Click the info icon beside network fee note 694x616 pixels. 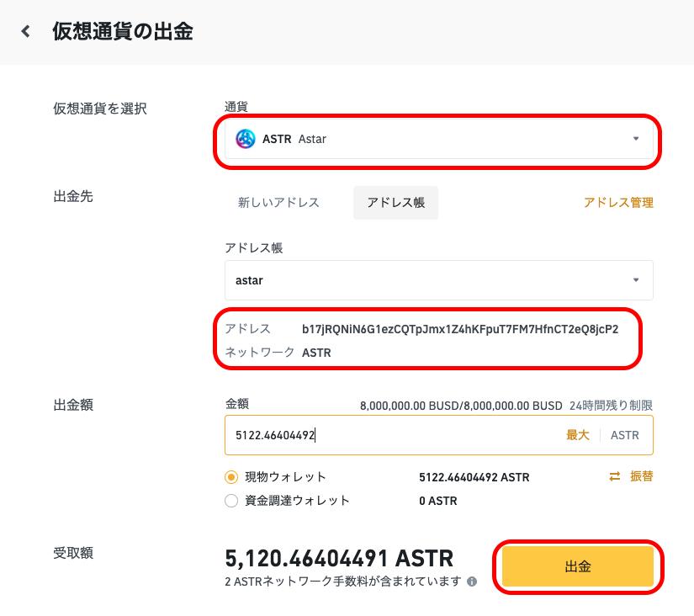472,581
